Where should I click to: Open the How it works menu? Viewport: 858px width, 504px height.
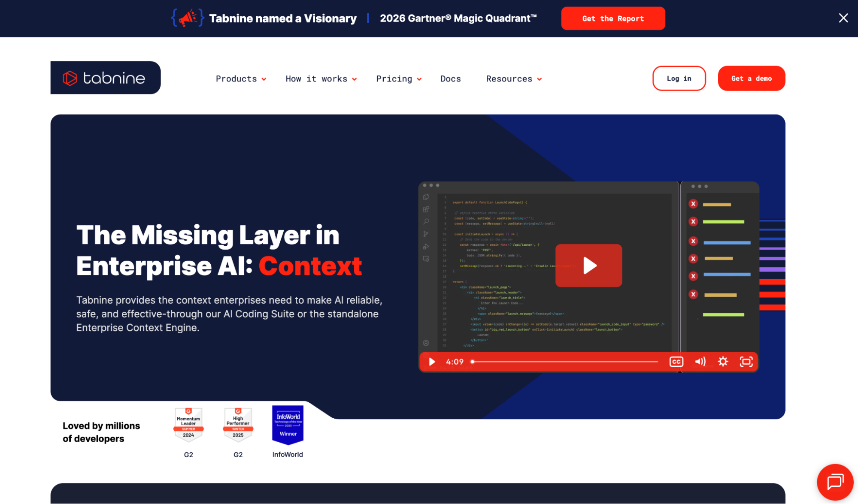[316, 79]
